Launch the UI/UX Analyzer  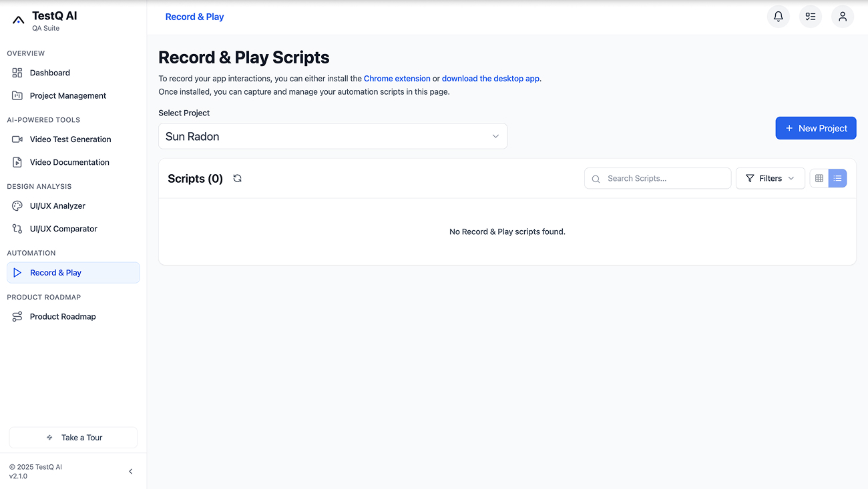click(x=57, y=205)
